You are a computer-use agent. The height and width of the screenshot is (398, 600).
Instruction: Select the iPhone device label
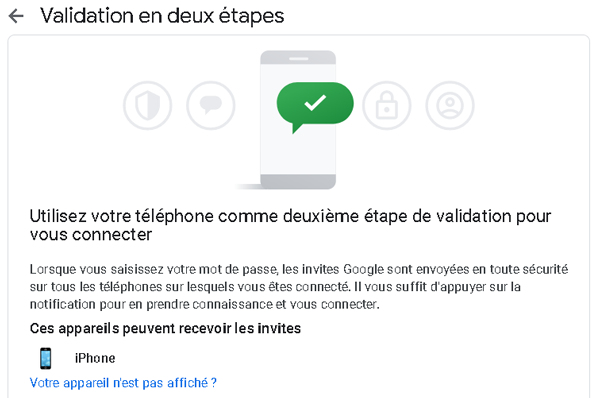click(x=95, y=358)
